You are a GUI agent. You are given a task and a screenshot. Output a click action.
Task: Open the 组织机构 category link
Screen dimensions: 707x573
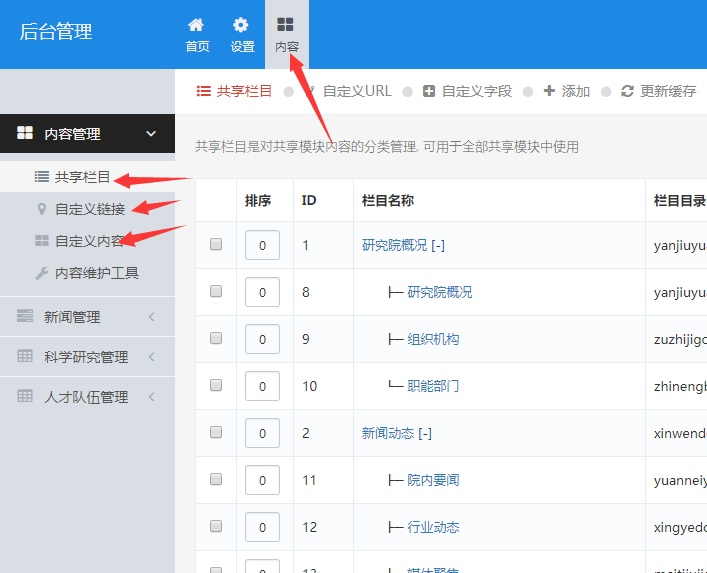click(x=433, y=339)
